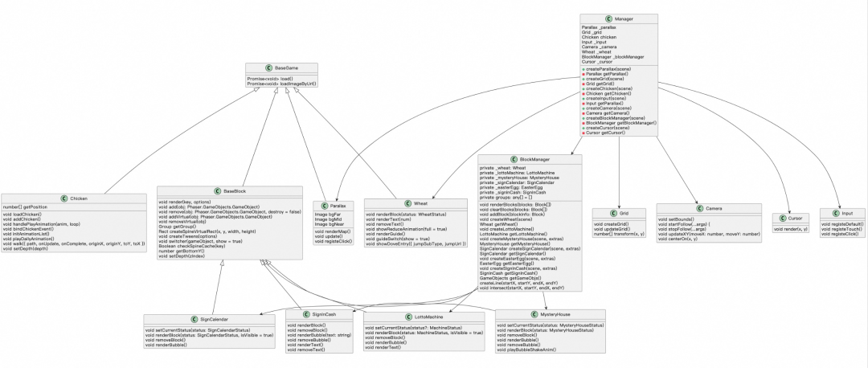Select 'Group getGroup()' in BaseBlock
This screenshot has height=368, width=868.
point(177,227)
